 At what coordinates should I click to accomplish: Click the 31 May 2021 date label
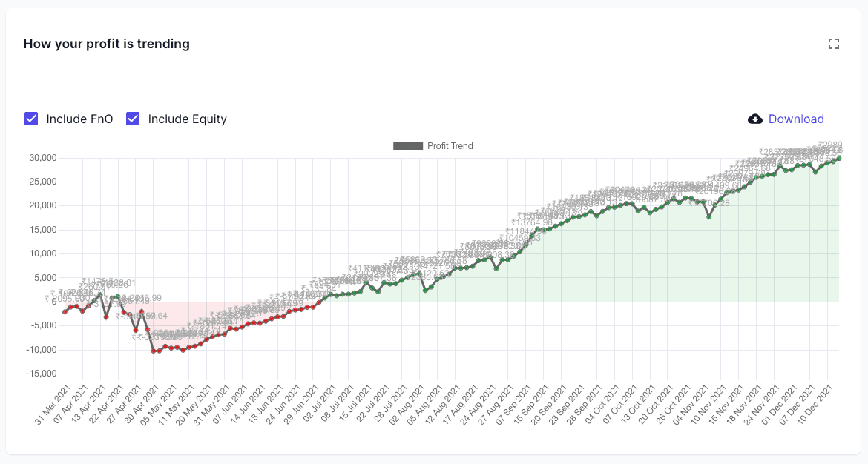click(211, 405)
